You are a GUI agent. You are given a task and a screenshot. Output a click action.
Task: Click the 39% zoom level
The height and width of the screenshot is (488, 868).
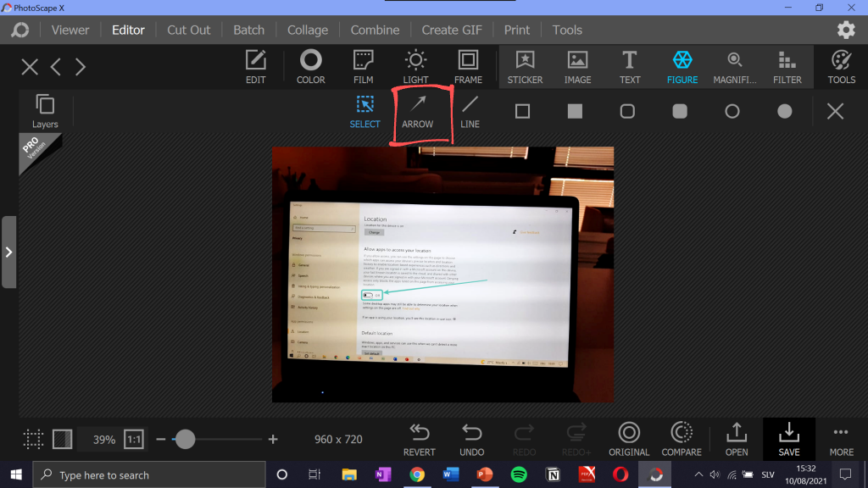coord(103,440)
